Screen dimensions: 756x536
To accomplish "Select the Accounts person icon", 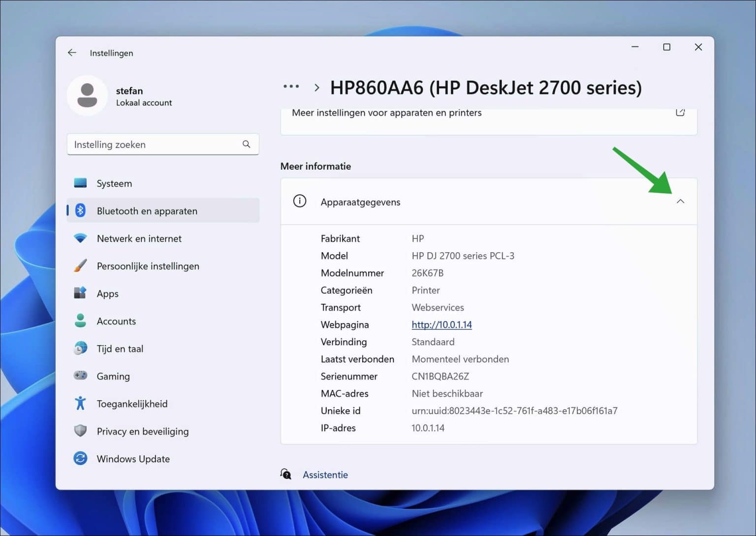I will (x=80, y=321).
